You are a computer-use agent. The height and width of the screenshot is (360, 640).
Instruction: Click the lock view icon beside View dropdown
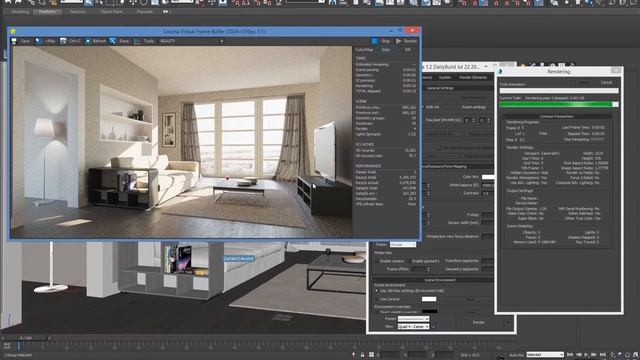433,327
